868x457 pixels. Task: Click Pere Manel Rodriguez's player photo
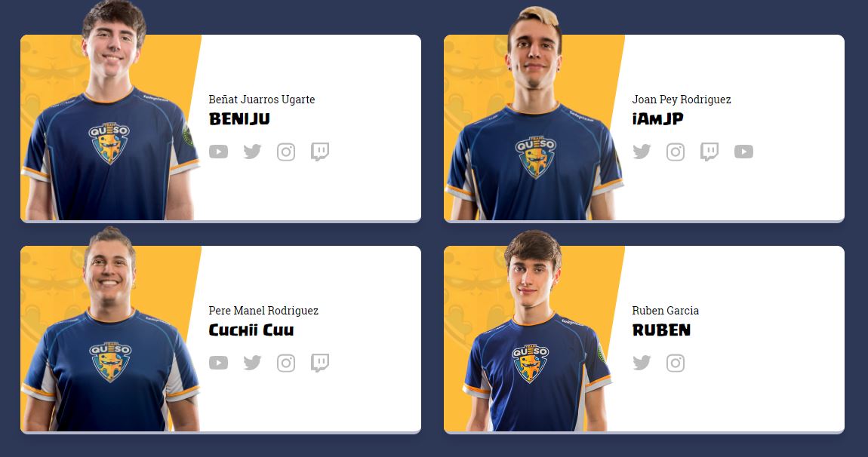(x=111, y=332)
